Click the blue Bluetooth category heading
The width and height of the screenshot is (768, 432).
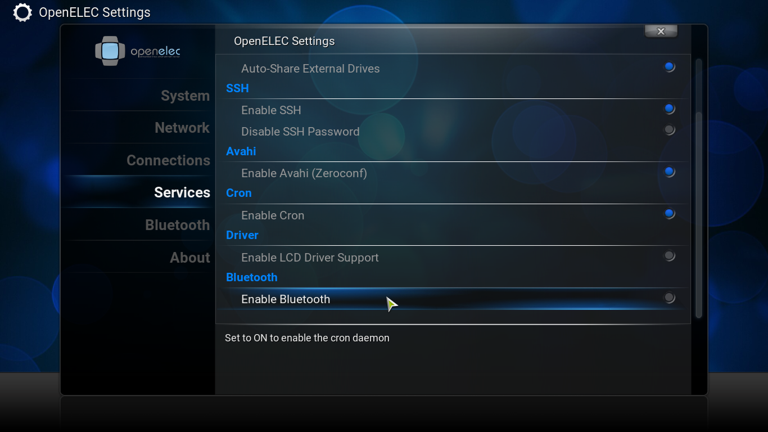point(251,277)
